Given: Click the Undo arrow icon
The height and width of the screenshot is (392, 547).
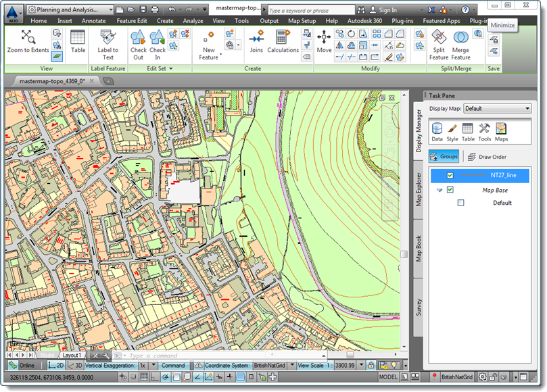Looking at the screenshot, I should point(172,9).
